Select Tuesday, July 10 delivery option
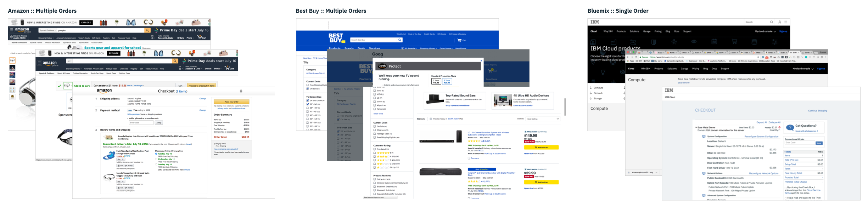The image size is (868, 209). (x=156, y=154)
